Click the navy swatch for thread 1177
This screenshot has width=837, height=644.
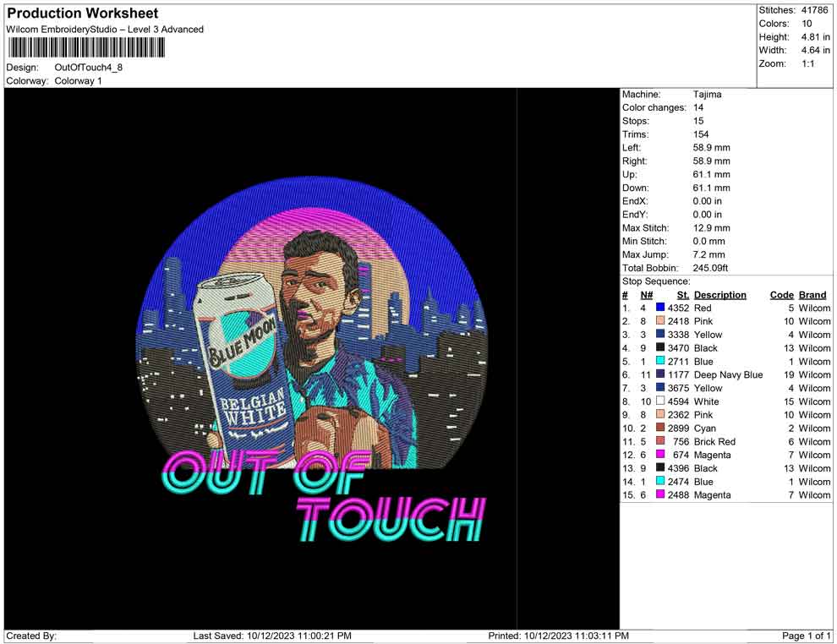(x=660, y=374)
